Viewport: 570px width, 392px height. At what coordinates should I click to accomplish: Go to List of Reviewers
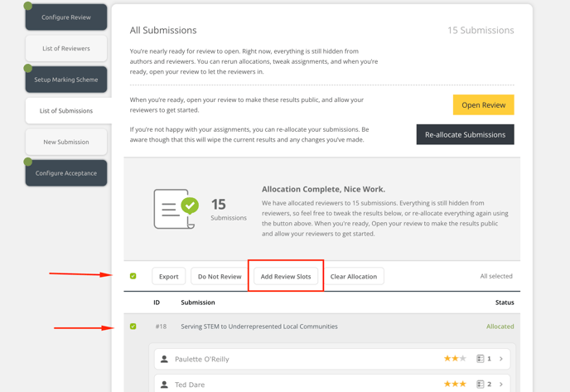(66, 48)
